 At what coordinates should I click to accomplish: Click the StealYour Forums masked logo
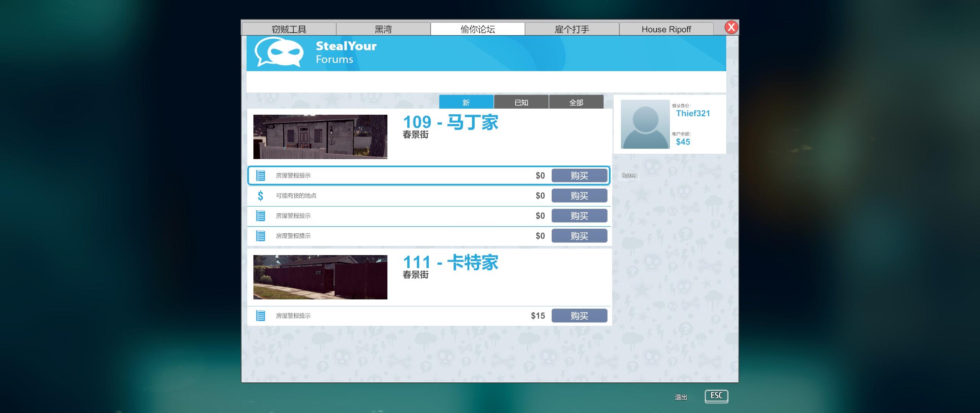[x=279, y=52]
